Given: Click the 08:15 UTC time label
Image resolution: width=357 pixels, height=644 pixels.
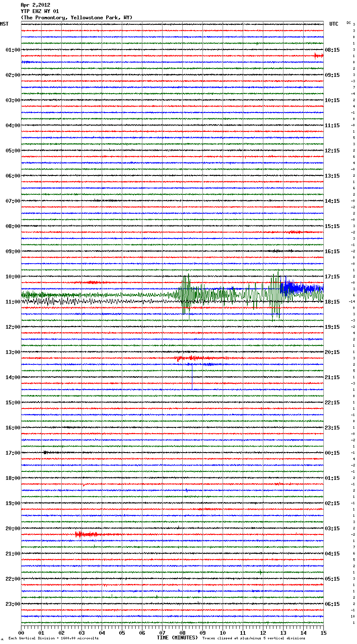Looking at the screenshot, I should pos(332,50).
